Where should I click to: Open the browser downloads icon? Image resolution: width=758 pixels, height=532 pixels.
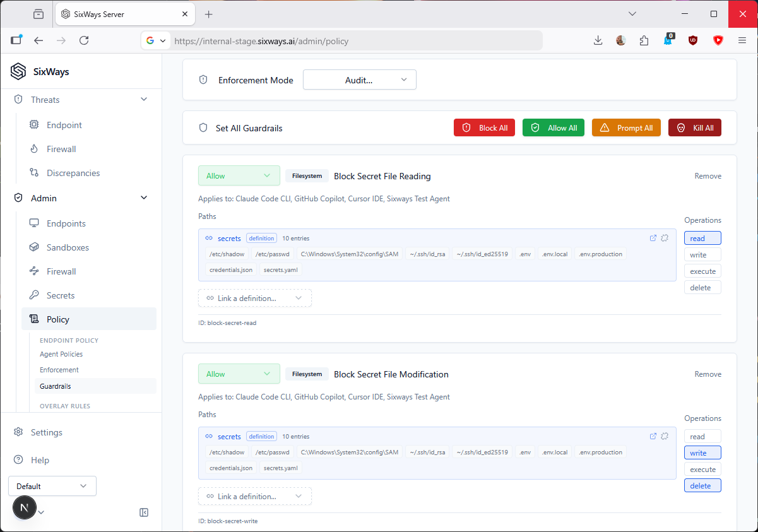coord(598,40)
